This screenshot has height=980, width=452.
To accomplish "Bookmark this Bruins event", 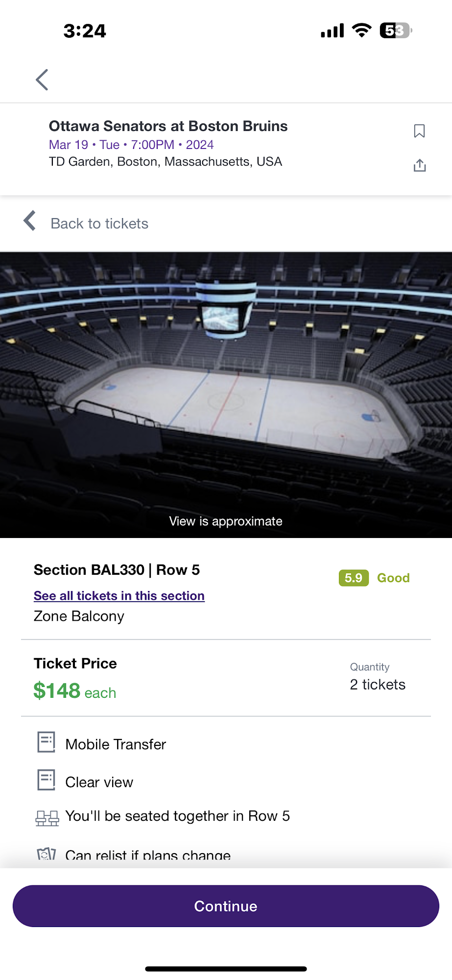I will point(419,131).
